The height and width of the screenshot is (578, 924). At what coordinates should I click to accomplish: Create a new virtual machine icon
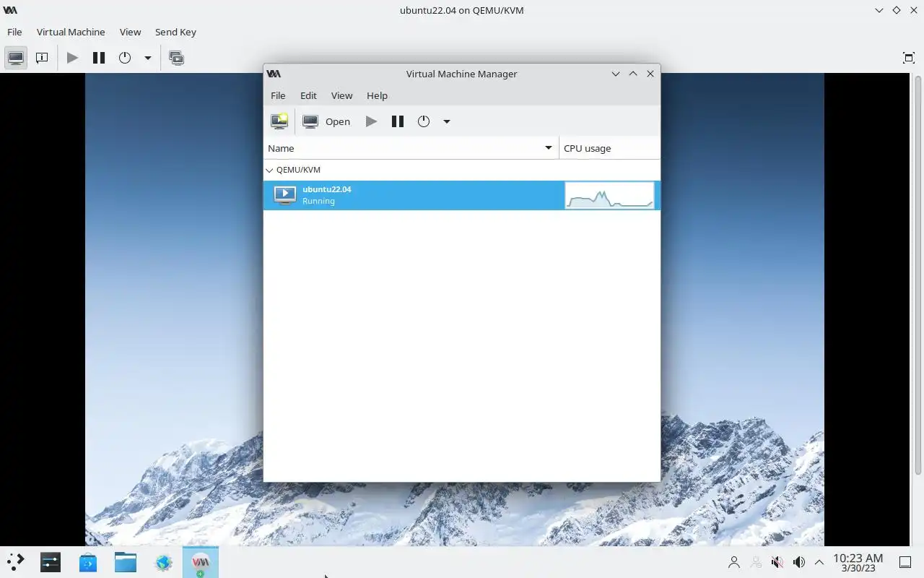pos(279,121)
